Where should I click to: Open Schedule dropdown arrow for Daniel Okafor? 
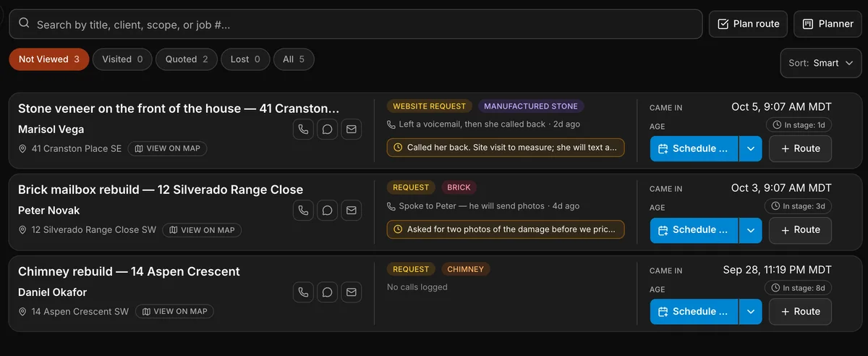coord(751,311)
